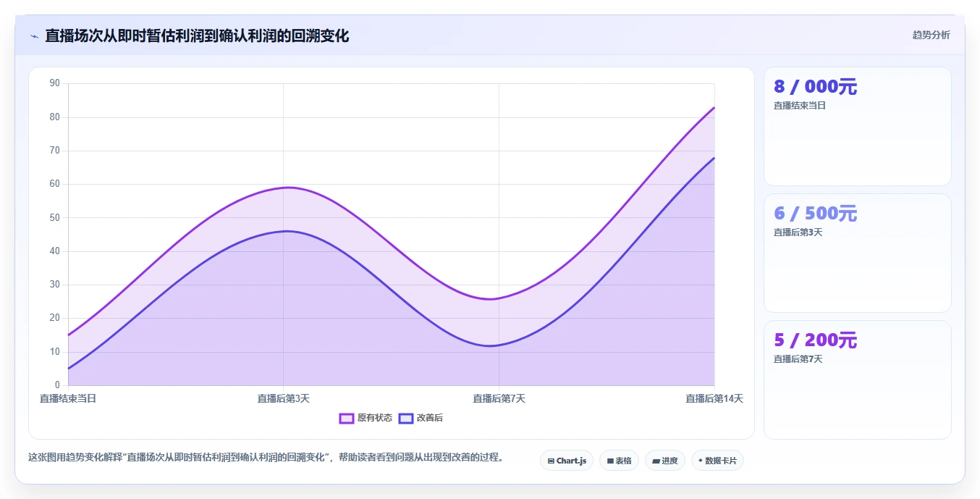The height and width of the screenshot is (499, 980).
Task: Click the 直播结束当日 x-axis label
Action: tap(68, 398)
